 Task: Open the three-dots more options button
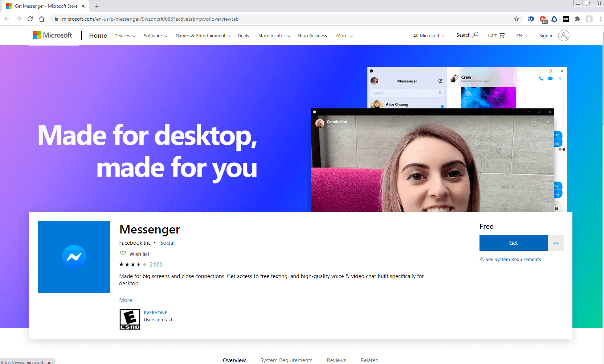point(556,243)
